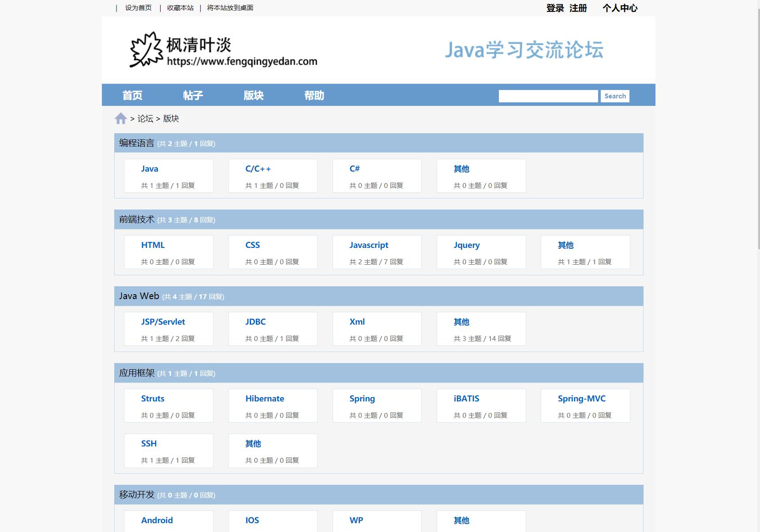Click the 前端技术 category header
Viewport: 760px width, 532px height.
pos(379,219)
